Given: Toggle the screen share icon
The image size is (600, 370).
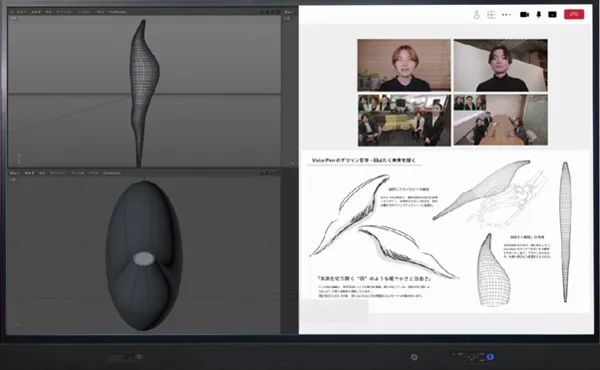Looking at the screenshot, I should pos(552,15).
